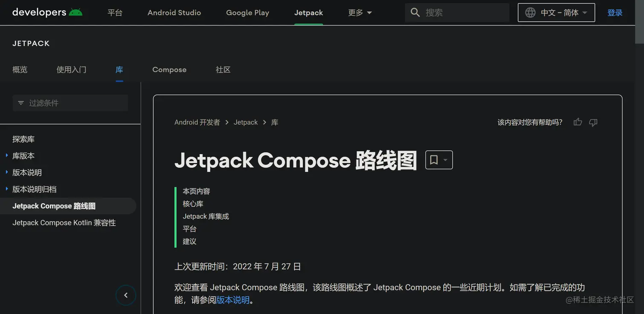Open the 中文 – 简体 language selector
Screen dimensions: 644x314
(556, 13)
